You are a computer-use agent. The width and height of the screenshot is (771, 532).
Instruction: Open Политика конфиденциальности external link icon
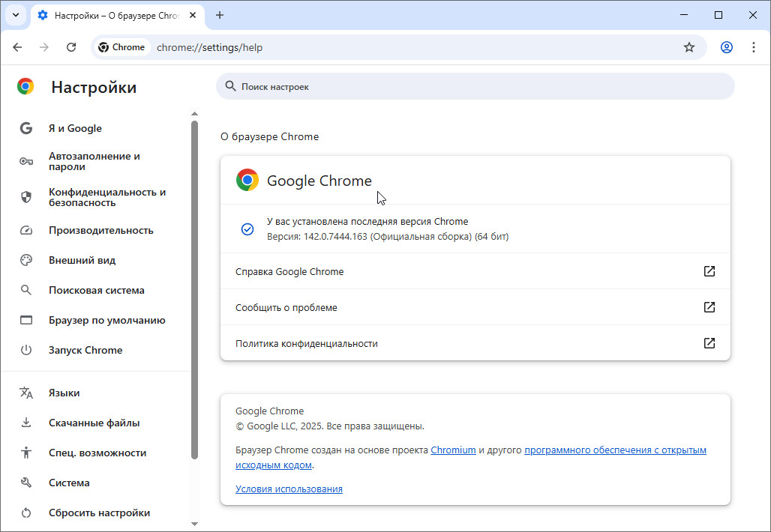(x=709, y=343)
